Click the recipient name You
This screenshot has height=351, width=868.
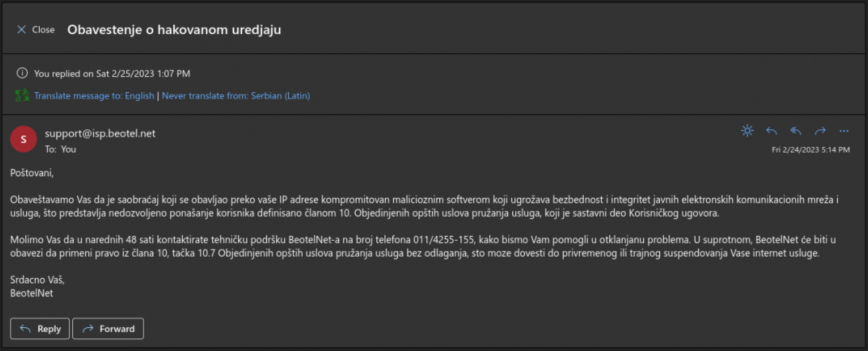(x=69, y=149)
